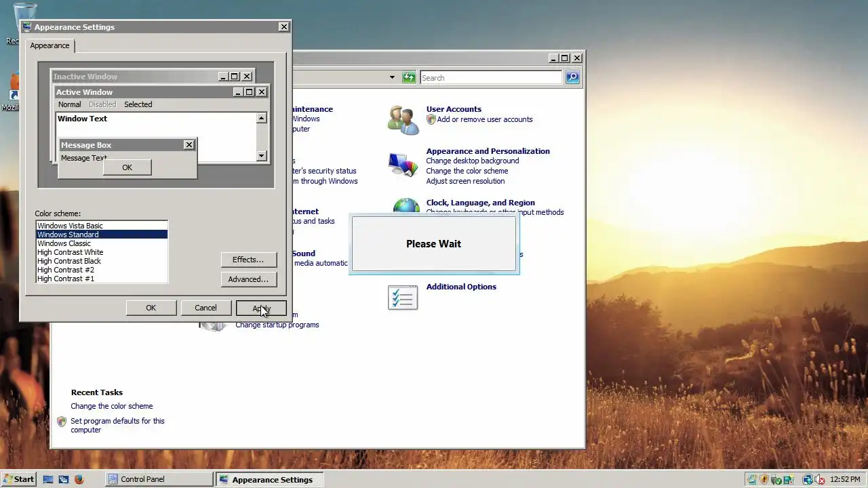Open Appearance and Personalization category link
This screenshot has width=868, height=488.
tap(488, 151)
